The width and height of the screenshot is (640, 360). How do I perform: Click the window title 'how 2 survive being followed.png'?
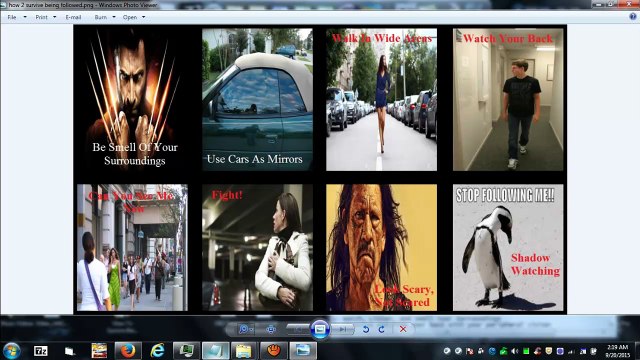[x=51, y=5]
